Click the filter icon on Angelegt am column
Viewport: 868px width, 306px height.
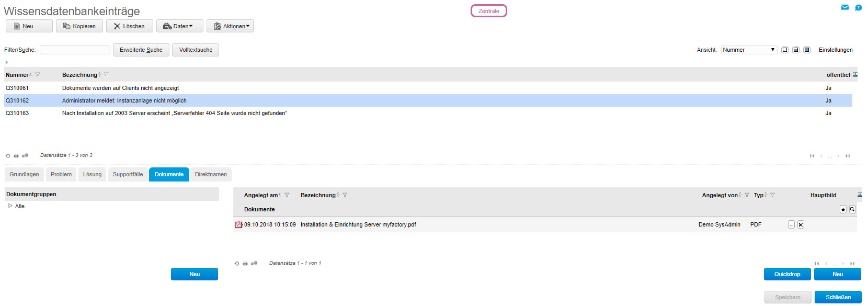[287, 195]
